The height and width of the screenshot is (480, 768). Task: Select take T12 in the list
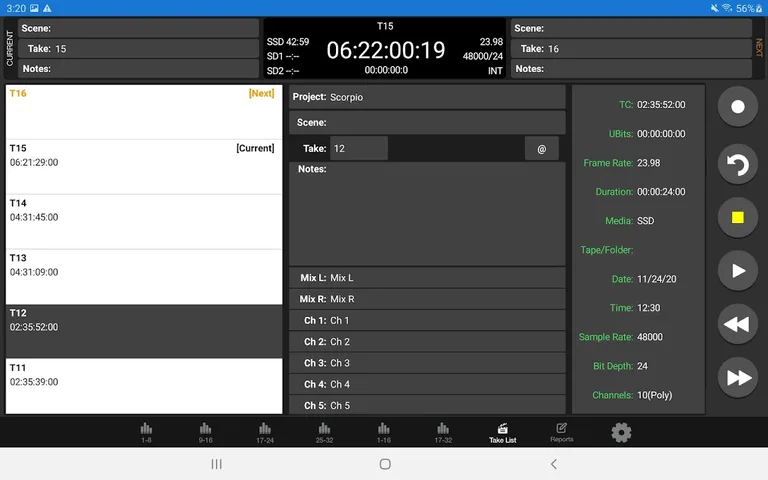tap(144, 331)
